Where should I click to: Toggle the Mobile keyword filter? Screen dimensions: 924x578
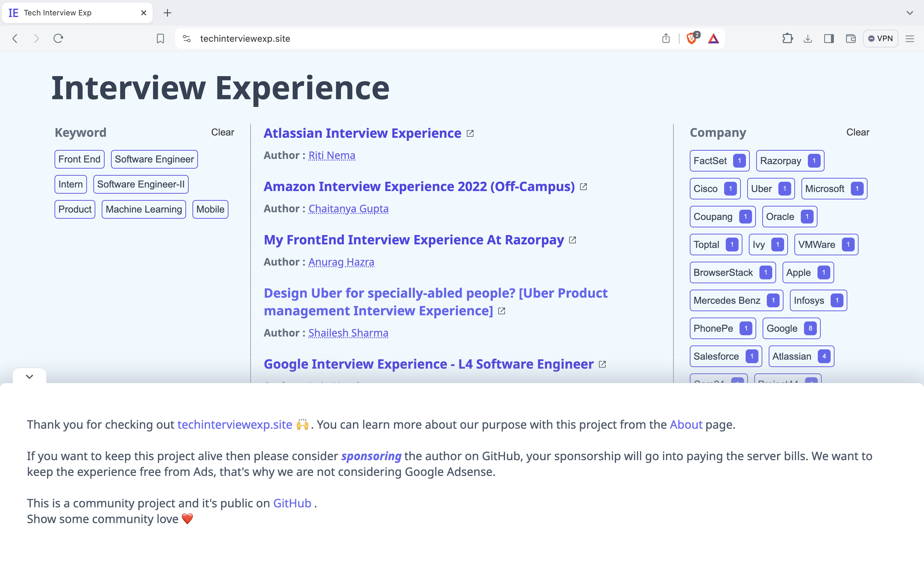[x=210, y=209]
